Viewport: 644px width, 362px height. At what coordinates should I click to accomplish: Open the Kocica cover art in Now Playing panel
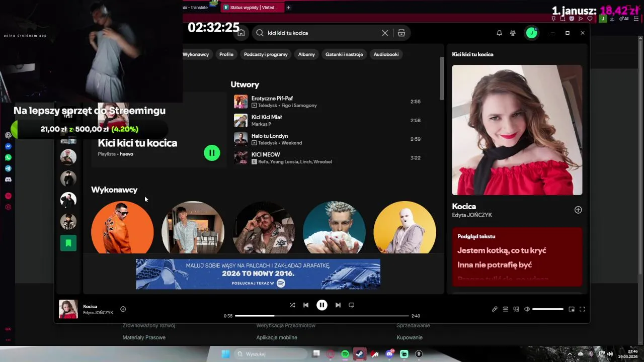[517, 130]
